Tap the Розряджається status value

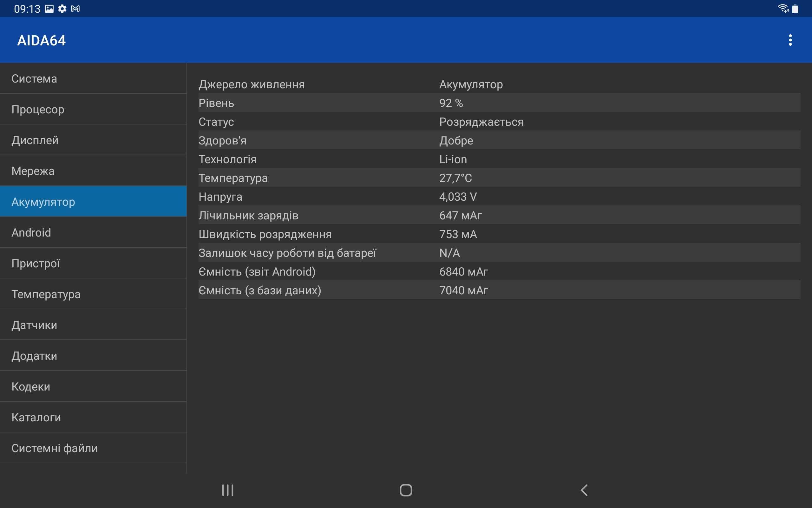(x=481, y=122)
